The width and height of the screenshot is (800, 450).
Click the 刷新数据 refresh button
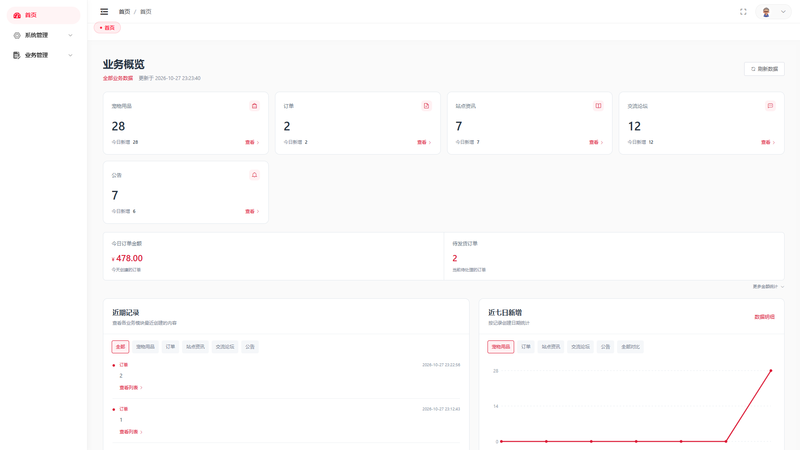pyautogui.click(x=764, y=69)
